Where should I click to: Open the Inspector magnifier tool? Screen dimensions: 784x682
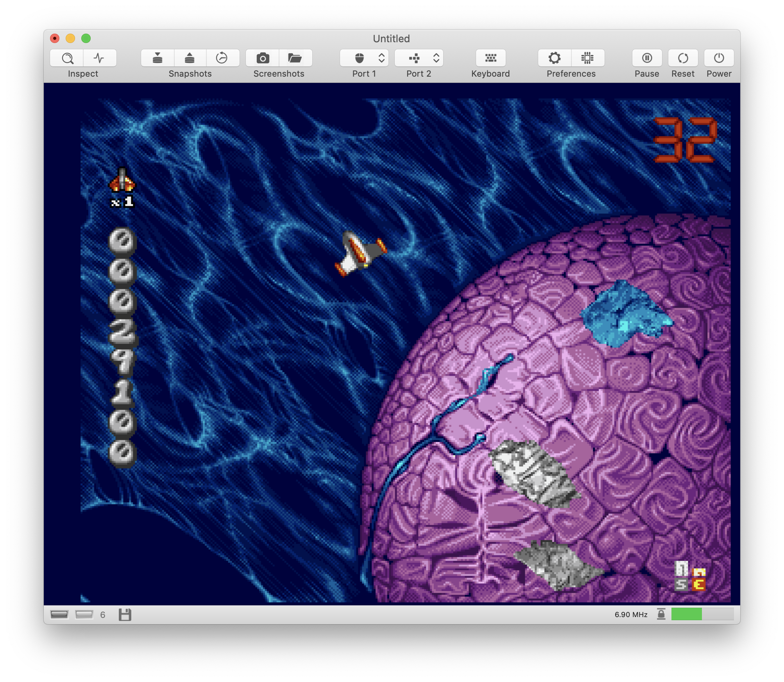tap(67, 58)
